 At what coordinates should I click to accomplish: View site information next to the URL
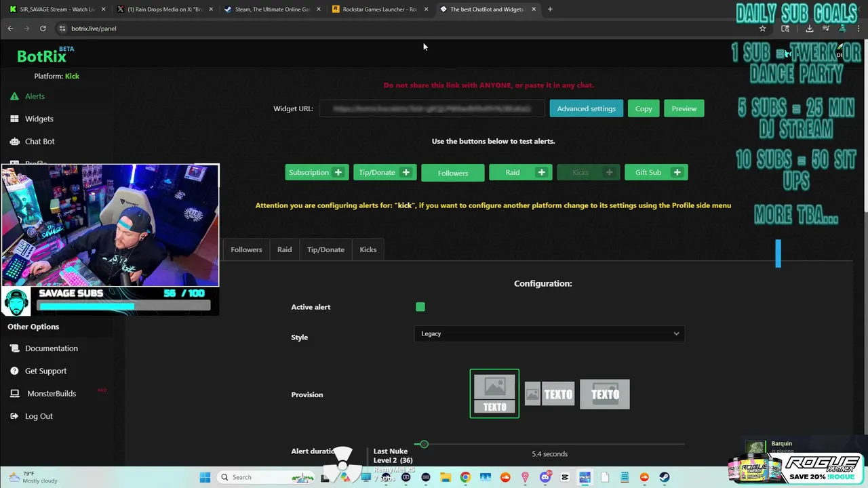click(x=62, y=28)
